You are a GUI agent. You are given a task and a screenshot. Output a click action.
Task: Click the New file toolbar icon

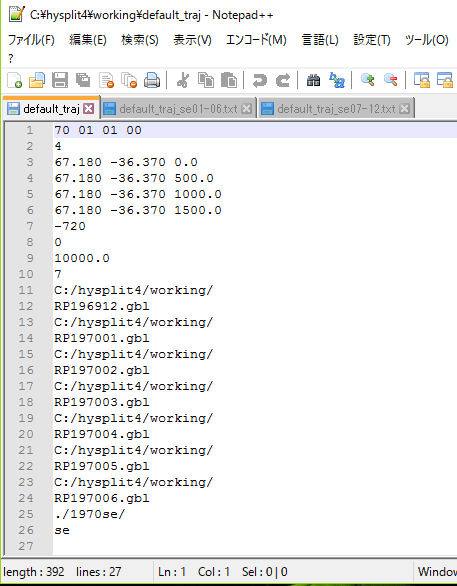click(x=15, y=80)
